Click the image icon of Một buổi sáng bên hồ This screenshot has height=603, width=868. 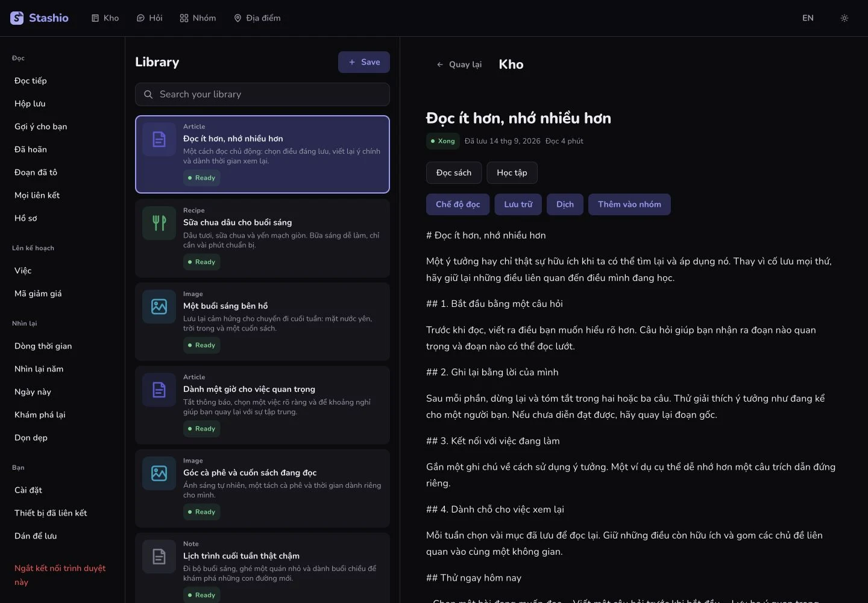[x=159, y=306]
